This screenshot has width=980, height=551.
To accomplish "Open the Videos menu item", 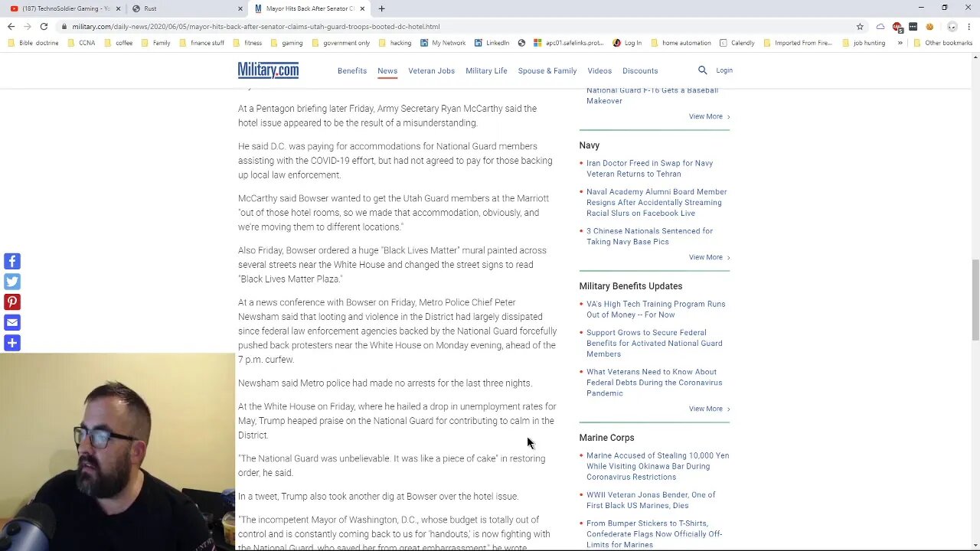I will pyautogui.click(x=599, y=70).
